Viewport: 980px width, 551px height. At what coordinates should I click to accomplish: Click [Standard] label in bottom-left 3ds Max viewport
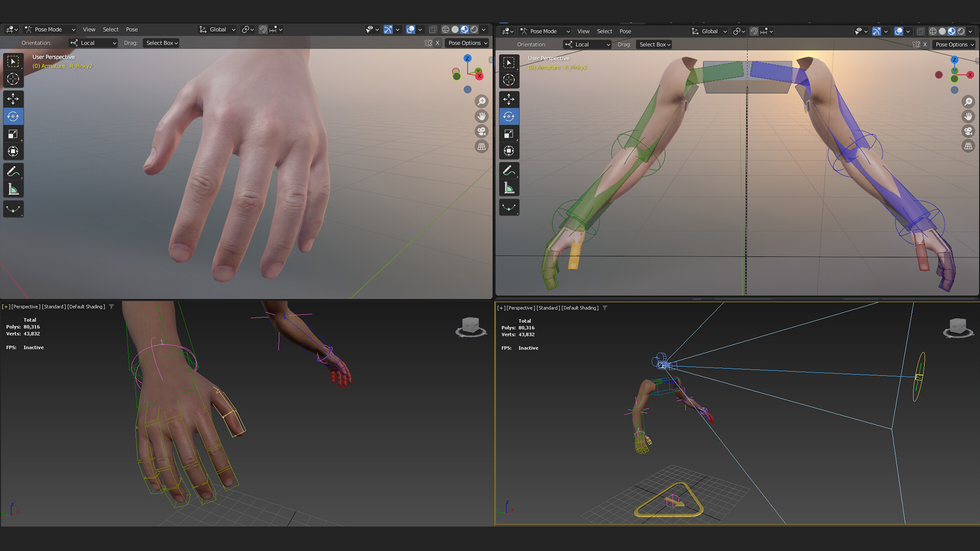[x=54, y=307]
